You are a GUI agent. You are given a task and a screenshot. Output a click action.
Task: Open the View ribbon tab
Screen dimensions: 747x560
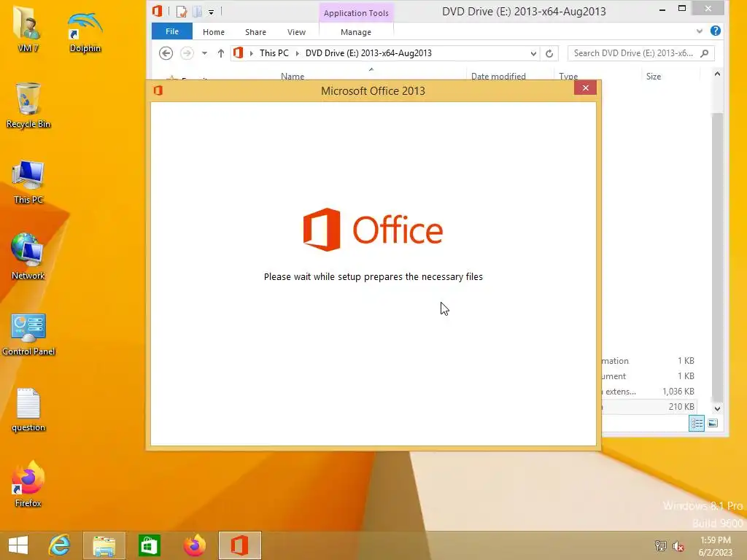pos(296,32)
